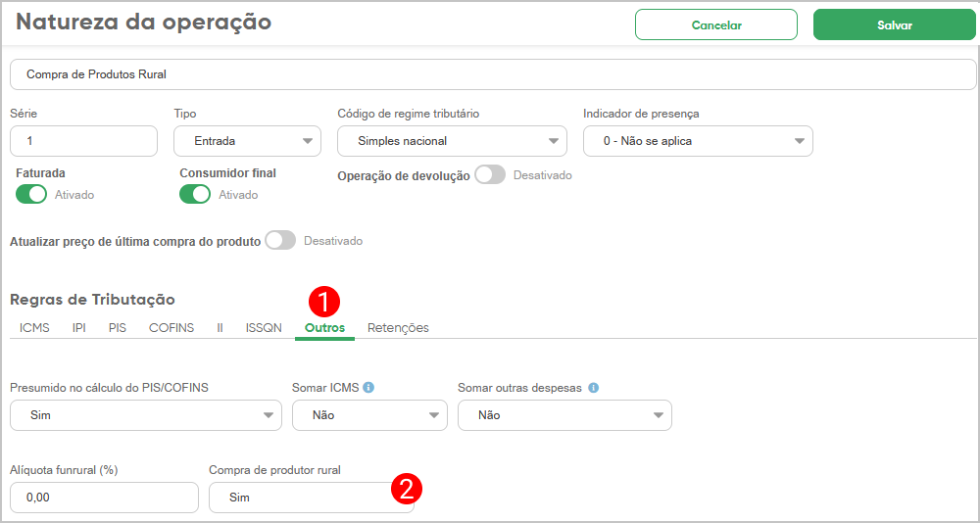Switch to the ICMS tab

click(34, 328)
